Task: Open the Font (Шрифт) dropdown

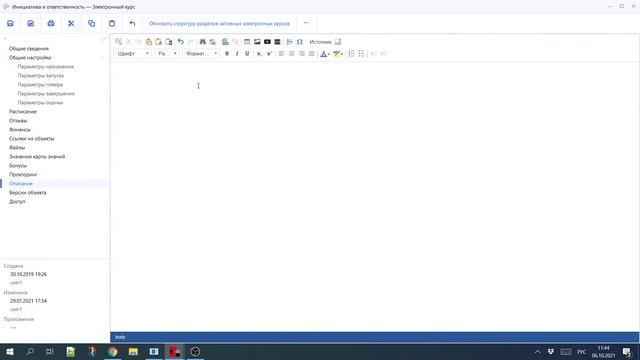Action: (x=133, y=53)
